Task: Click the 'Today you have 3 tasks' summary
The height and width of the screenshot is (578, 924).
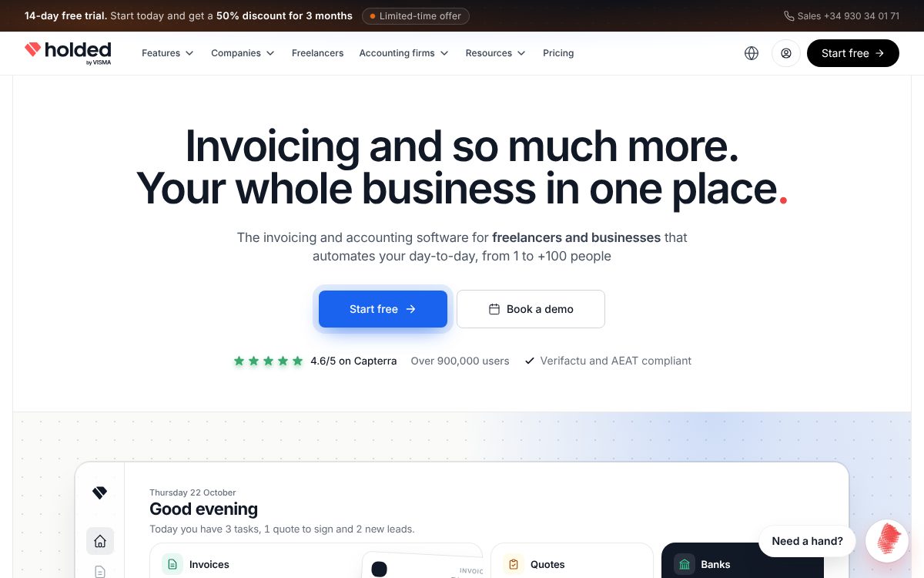Action: click(x=282, y=529)
